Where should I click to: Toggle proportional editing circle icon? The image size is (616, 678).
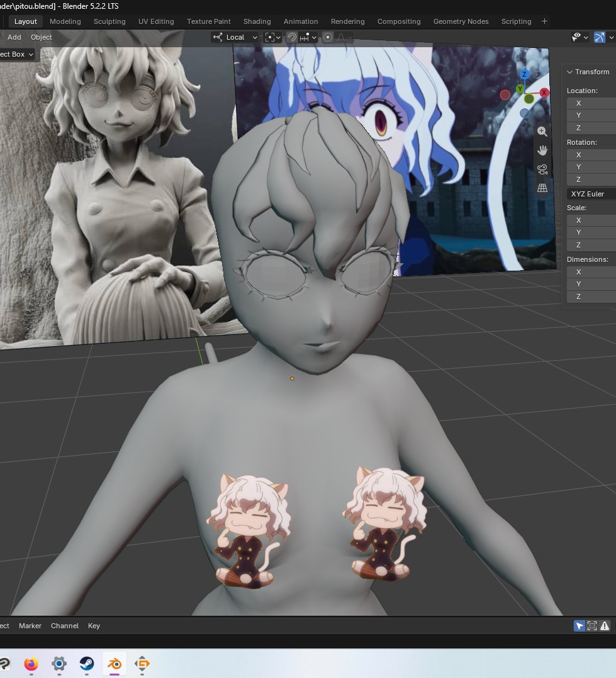click(x=328, y=37)
